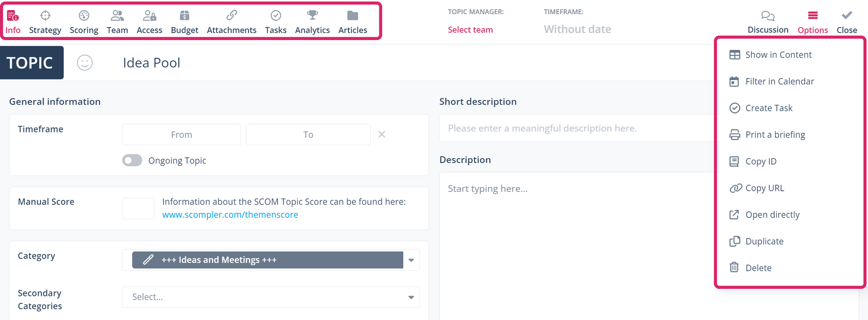Viewport: 868px width, 320px height.
Task: Open the scompler.com/themenscore link
Action: [x=230, y=215]
